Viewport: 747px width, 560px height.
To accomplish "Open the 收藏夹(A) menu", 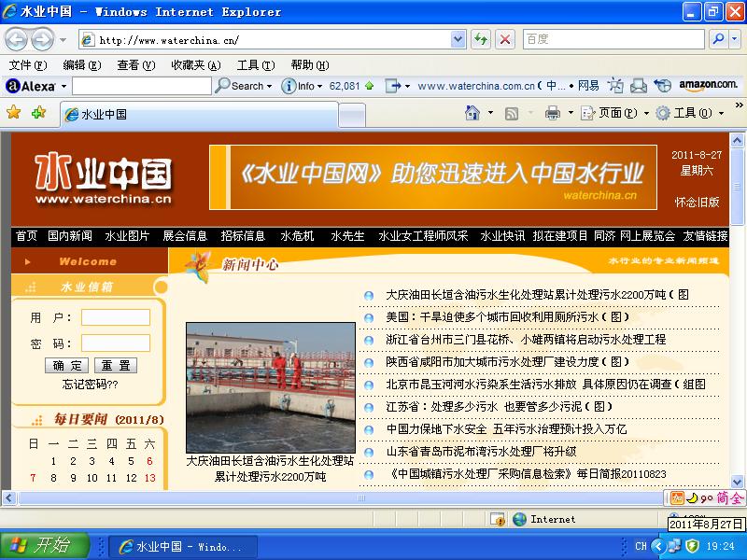I will click(x=196, y=64).
